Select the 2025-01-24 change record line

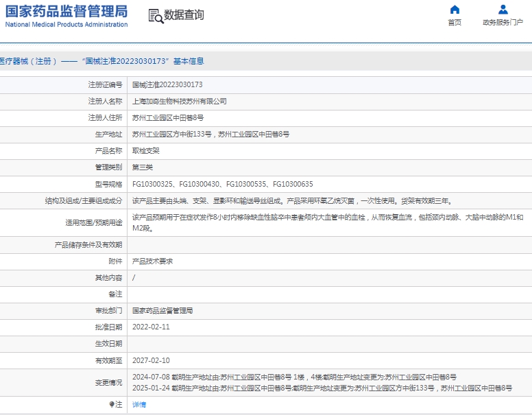click(322, 388)
